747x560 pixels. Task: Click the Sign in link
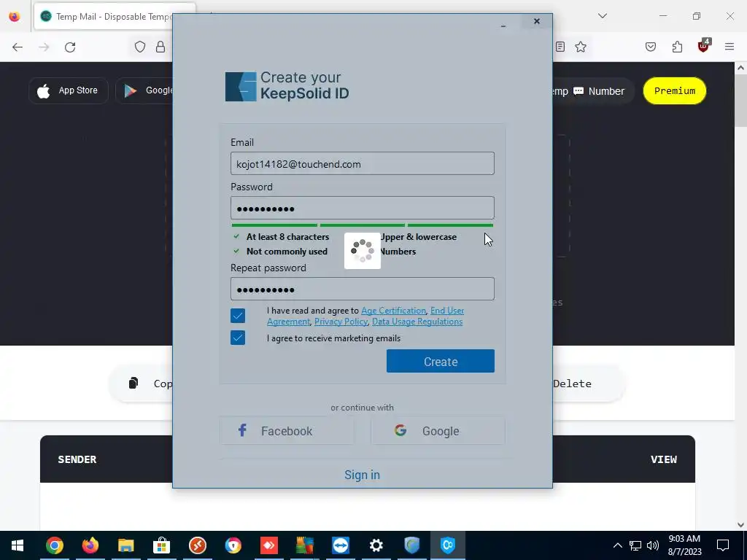pyautogui.click(x=362, y=475)
